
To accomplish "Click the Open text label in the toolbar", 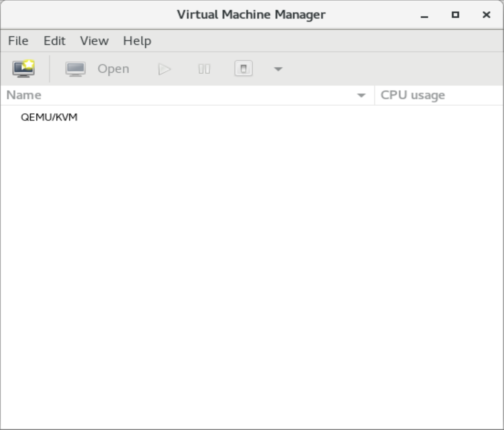I will (113, 69).
